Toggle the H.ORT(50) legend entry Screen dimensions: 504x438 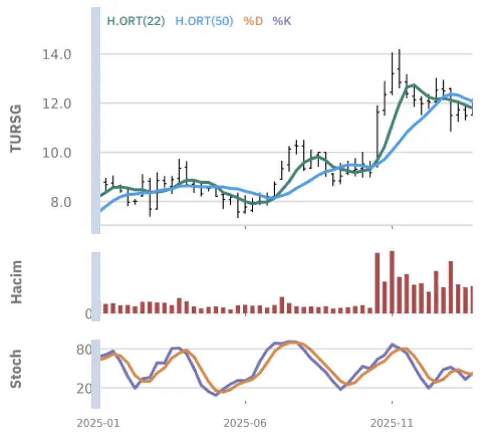[204, 22]
